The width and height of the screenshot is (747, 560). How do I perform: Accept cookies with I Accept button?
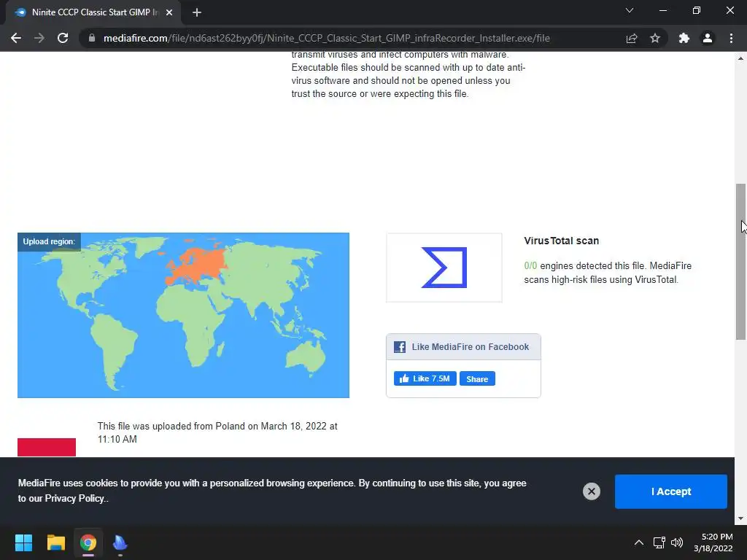coord(671,491)
